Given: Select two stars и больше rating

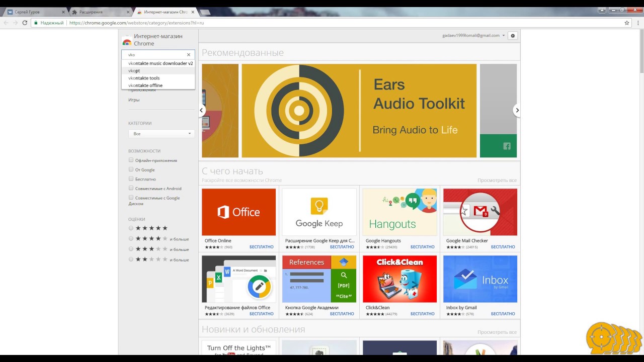Looking at the screenshot, I should pyautogui.click(x=131, y=259).
